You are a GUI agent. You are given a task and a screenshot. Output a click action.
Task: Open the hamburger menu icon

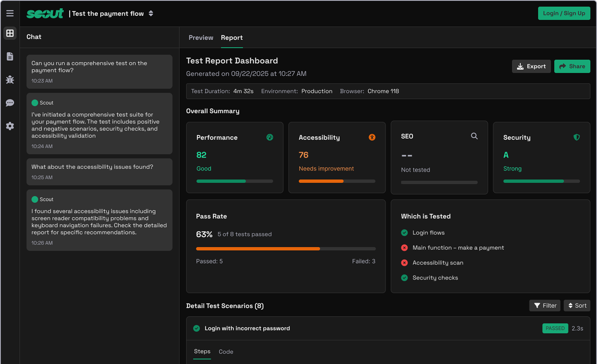10,13
